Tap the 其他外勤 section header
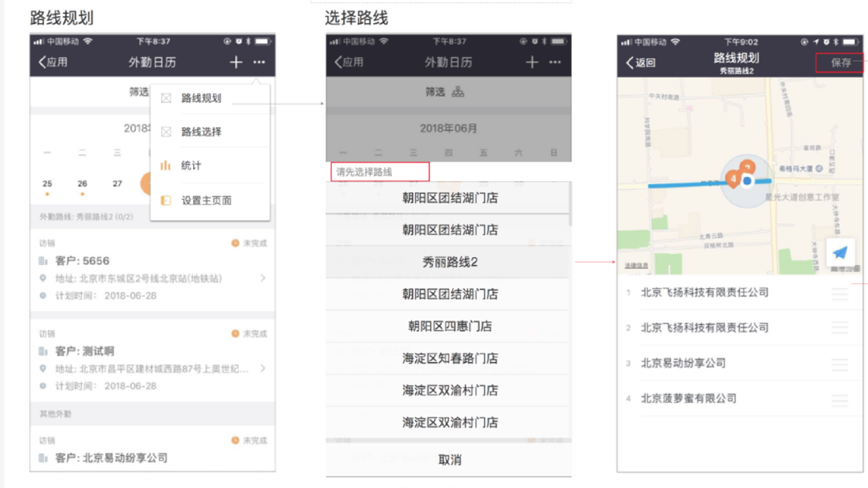This screenshot has height=488, width=868. (x=55, y=414)
